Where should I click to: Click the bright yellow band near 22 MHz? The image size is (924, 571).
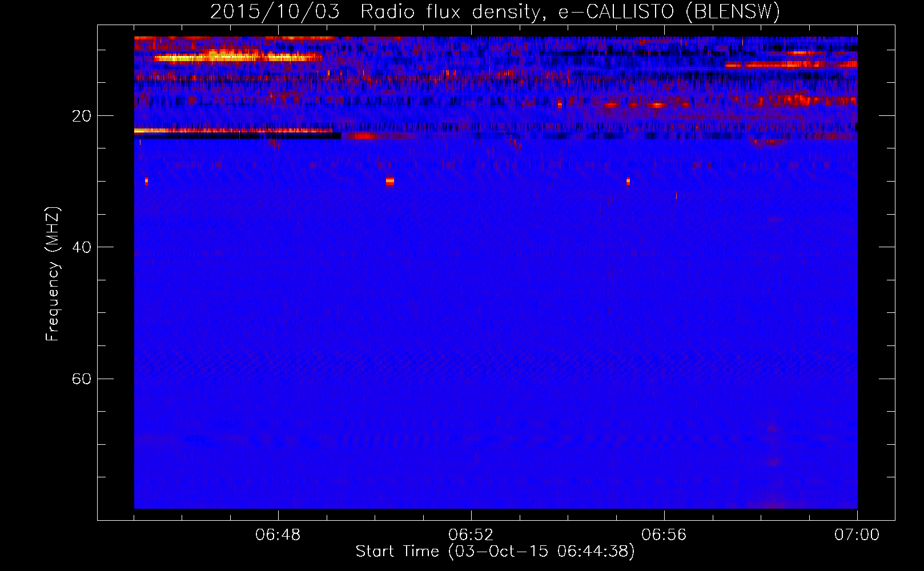coord(233,131)
